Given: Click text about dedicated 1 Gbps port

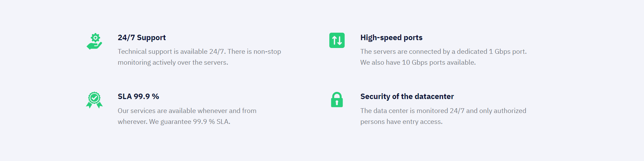Looking at the screenshot, I should point(443,51).
